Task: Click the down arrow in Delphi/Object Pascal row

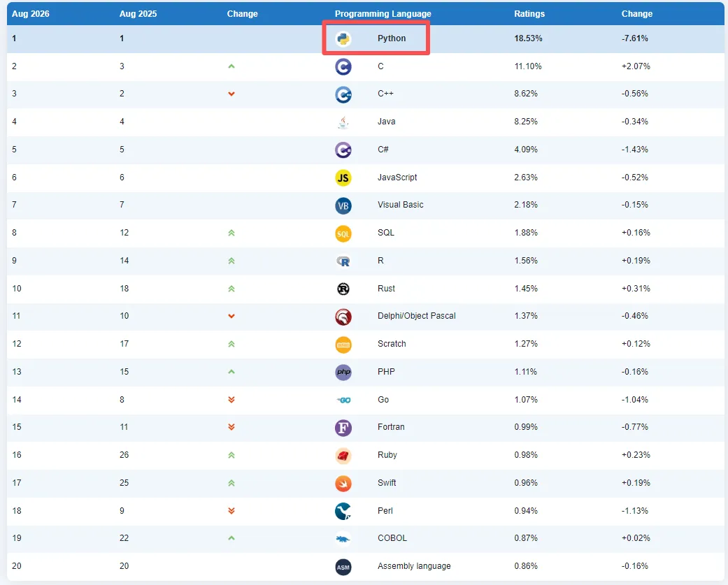Action: [231, 316]
